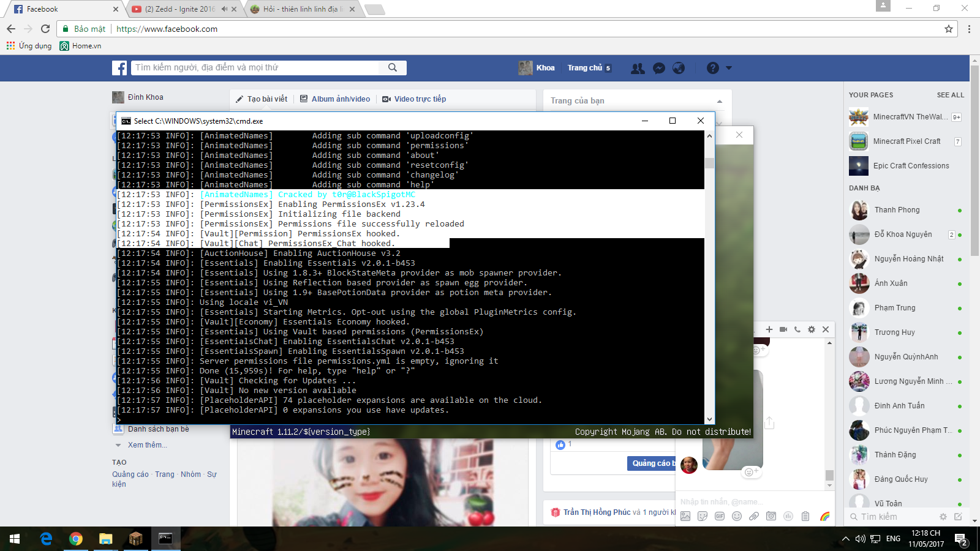The image size is (980, 551).
Task: Open the Messenger icon in Facebook header
Action: tap(659, 68)
